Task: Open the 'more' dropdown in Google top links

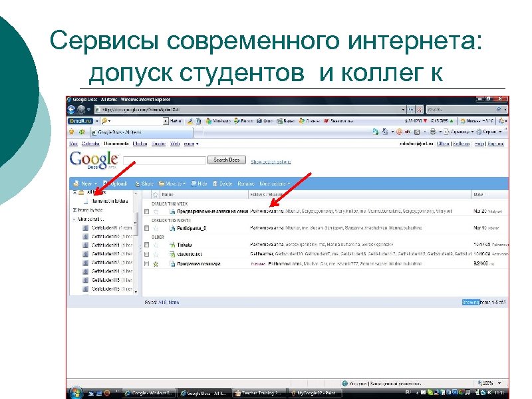Action: (x=191, y=144)
